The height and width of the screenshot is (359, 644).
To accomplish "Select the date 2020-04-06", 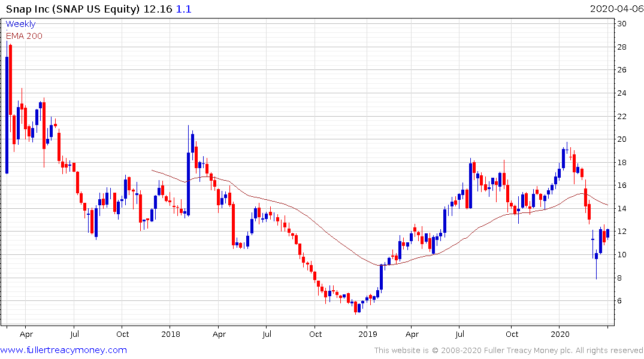I will click(616, 9).
